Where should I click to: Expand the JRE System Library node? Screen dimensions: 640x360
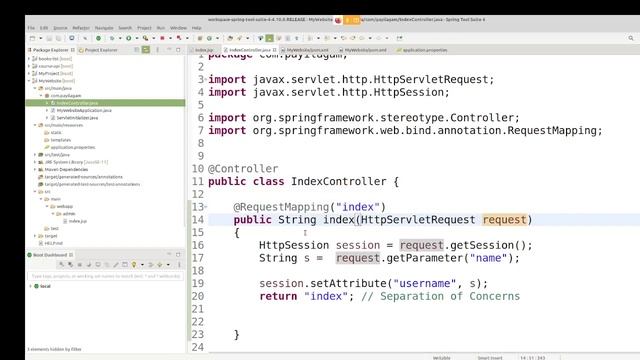coord(35,162)
